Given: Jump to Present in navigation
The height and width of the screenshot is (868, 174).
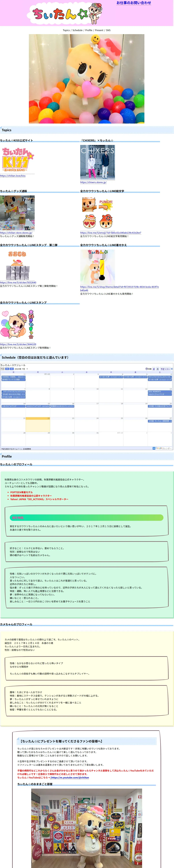Looking at the screenshot, I should [x=99, y=30].
